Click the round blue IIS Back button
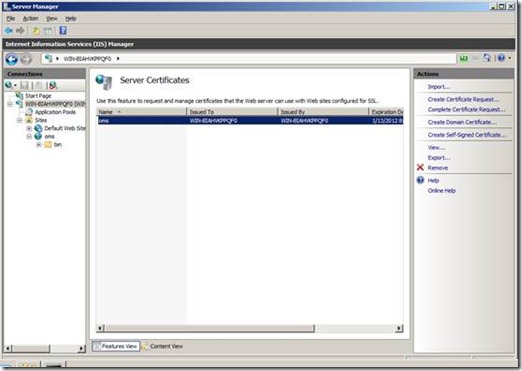The image size is (522, 371). [x=11, y=59]
